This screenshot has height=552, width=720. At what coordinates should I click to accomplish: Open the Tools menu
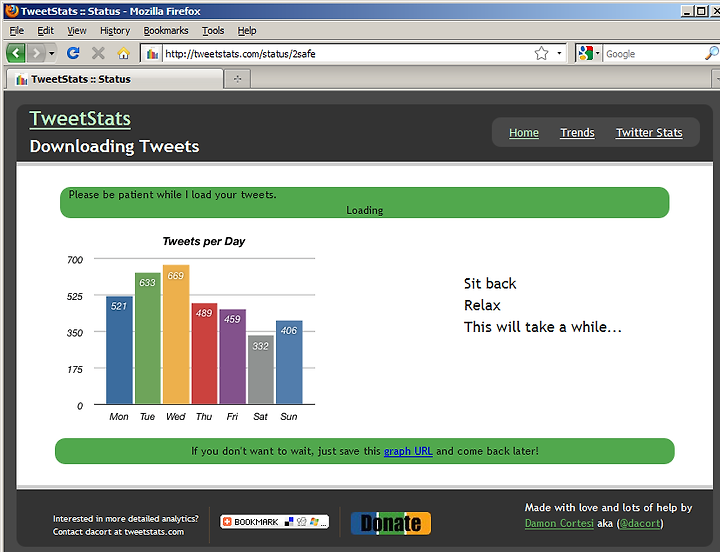[x=213, y=30]
